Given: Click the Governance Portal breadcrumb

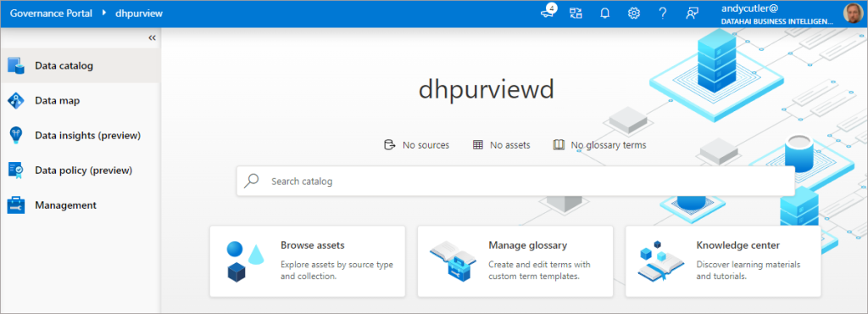Looking at the screenshot, I should 51,14.
